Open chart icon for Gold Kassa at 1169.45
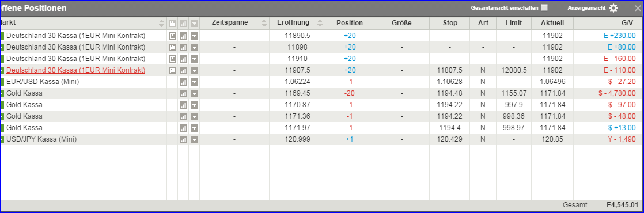The image size is (644, 213). click(x=183, y=94)
